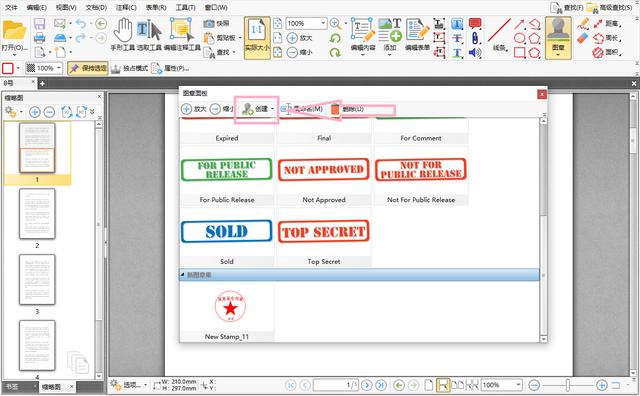Open the 编辑(E) menu

point(36,7)
